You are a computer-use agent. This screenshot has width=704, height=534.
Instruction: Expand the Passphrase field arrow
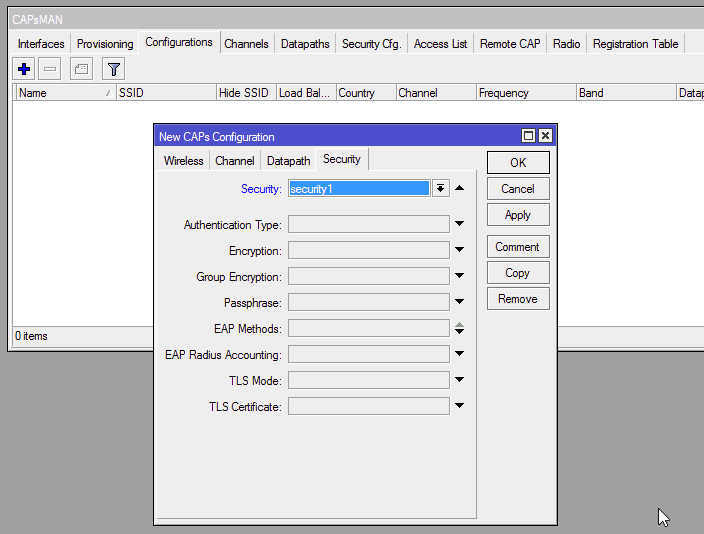coord(460,302)
